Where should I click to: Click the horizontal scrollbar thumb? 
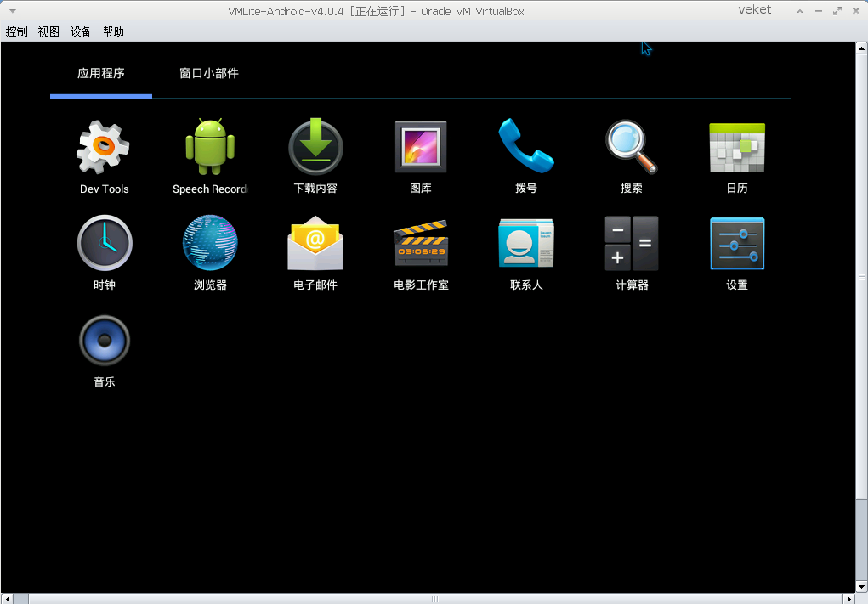(x=435, y=599)
